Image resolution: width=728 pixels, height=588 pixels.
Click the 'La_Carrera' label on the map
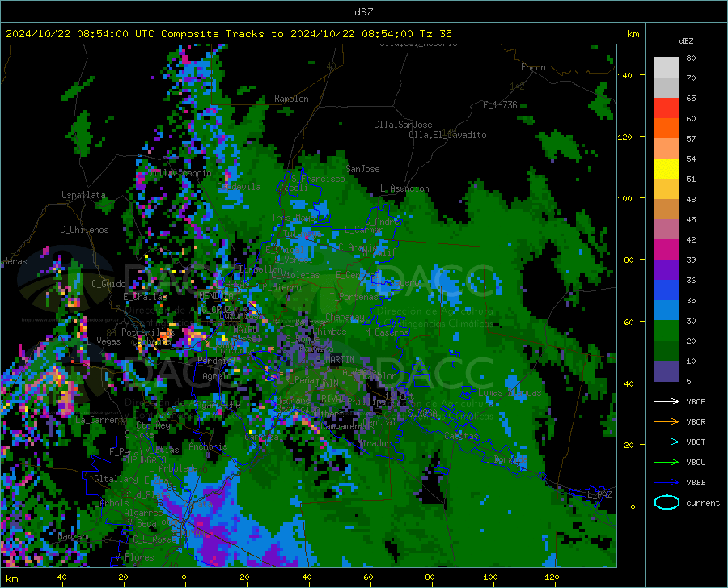tap(99, 420)
